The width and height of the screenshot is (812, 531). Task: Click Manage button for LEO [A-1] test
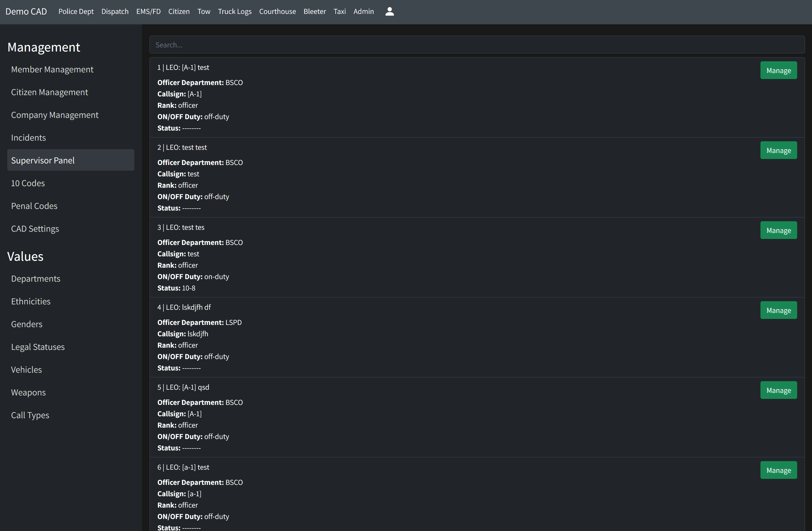779,70
